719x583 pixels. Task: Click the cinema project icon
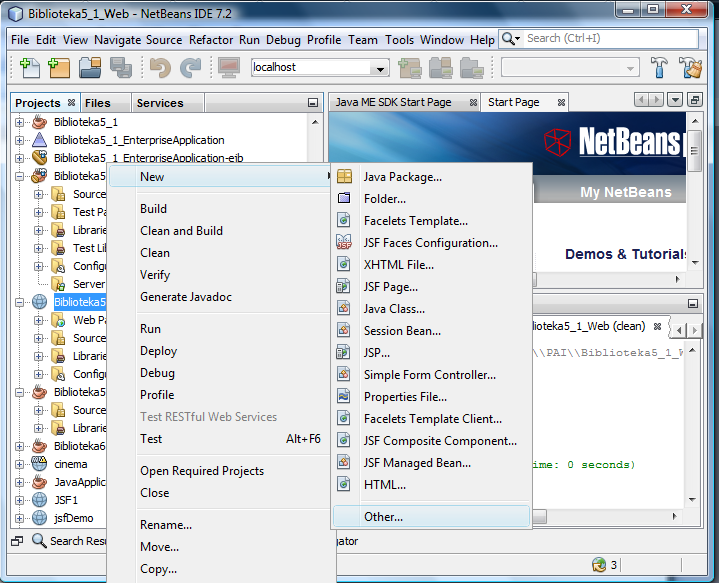(39, 464)
